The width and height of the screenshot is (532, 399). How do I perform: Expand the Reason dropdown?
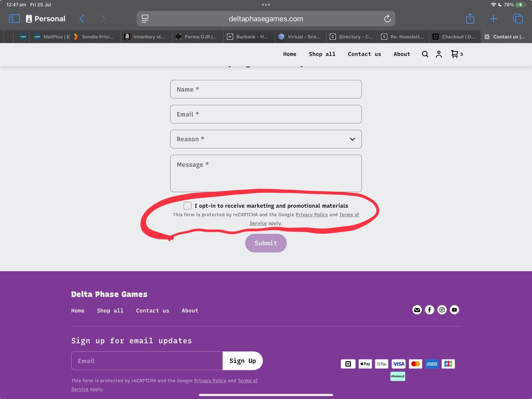click(x=266, y=139)
